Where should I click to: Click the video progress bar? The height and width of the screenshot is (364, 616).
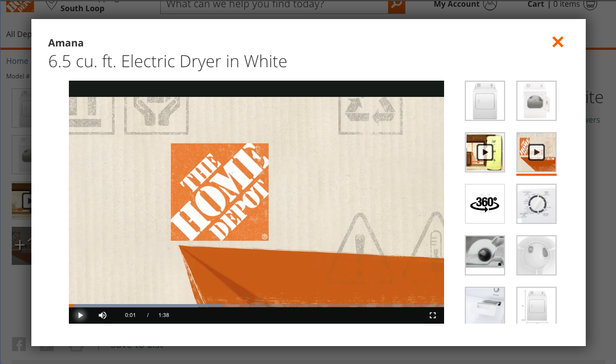coord(256,306)
